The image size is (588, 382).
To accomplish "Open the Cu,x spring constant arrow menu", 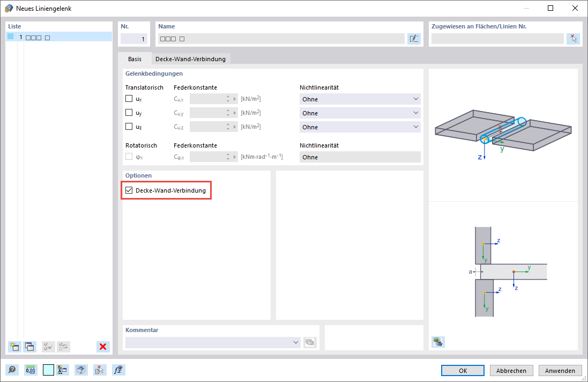I will coord(235,99).
